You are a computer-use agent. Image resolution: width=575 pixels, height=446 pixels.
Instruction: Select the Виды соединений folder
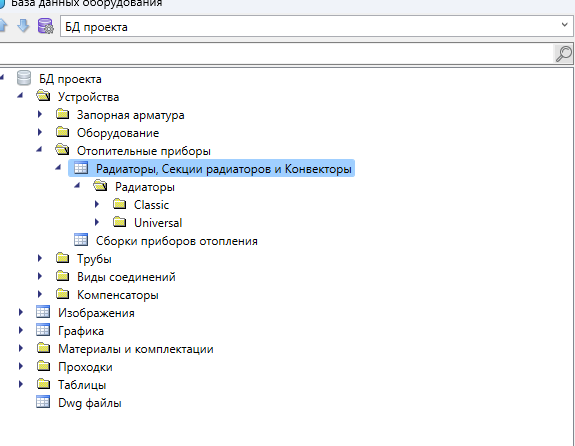click(x=126, y=277)
